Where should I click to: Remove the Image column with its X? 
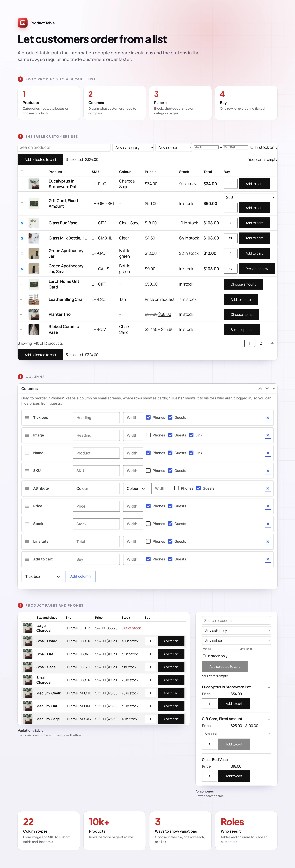coord(268,435)
